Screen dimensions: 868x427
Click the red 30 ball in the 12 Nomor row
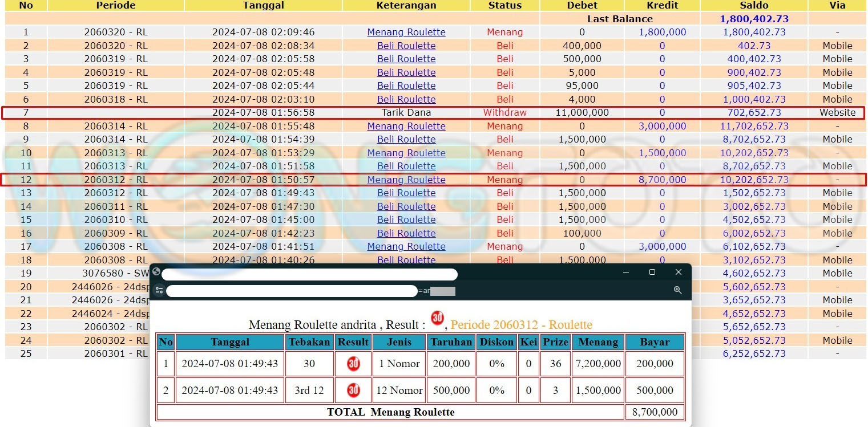click(353, 390)
